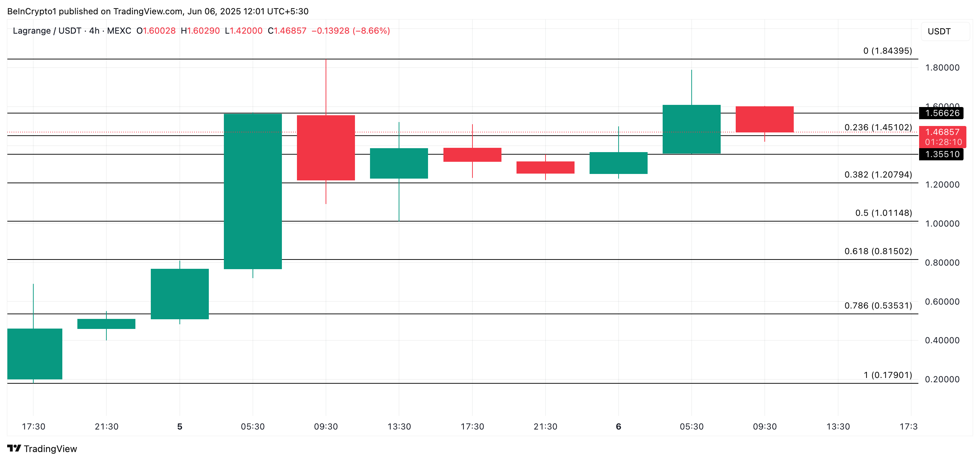Click date marker 5 on the time axis
This screenshot has width=980, height=461.
(x=179, y=427)
